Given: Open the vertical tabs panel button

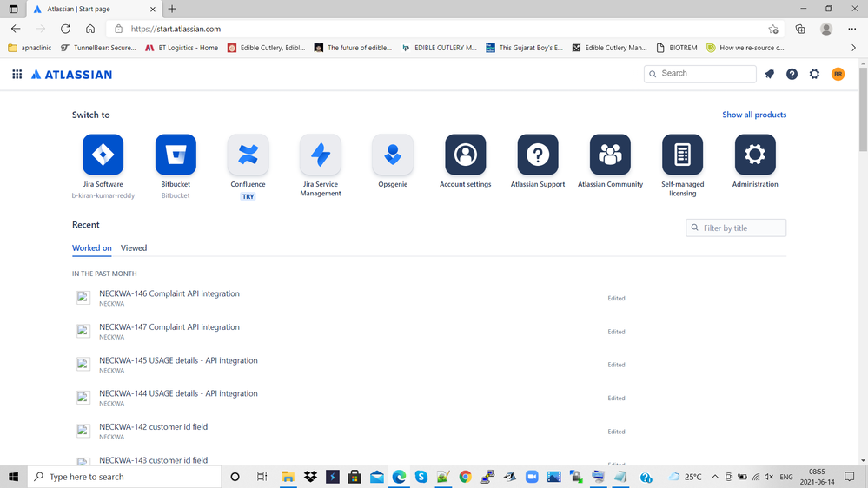Looking at the screenshot, I should tap(13, 9).
